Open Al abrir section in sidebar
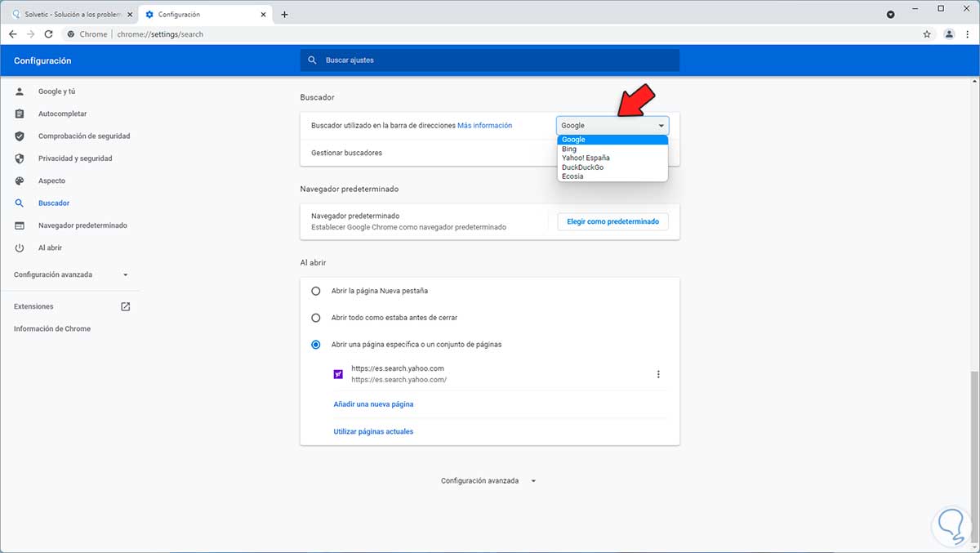 point(50,248)
